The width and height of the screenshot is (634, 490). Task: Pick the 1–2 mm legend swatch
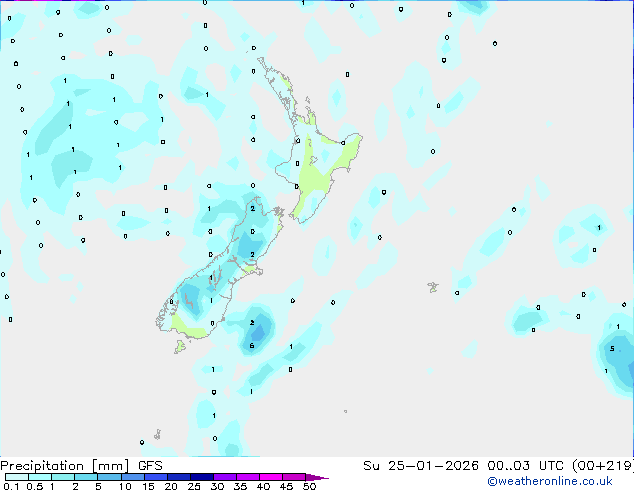(x=63, y=477)
